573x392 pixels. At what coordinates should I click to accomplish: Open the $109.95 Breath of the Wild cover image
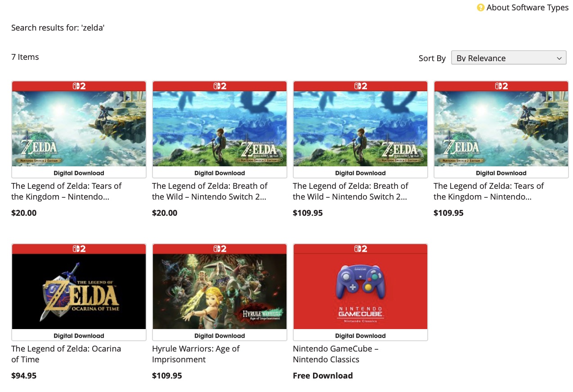pyautogui.click(x=361, y=129)
